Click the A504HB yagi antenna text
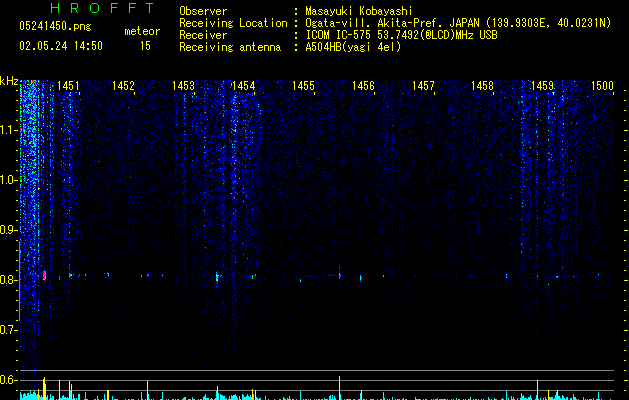The image size is (629, 400). 353,47
